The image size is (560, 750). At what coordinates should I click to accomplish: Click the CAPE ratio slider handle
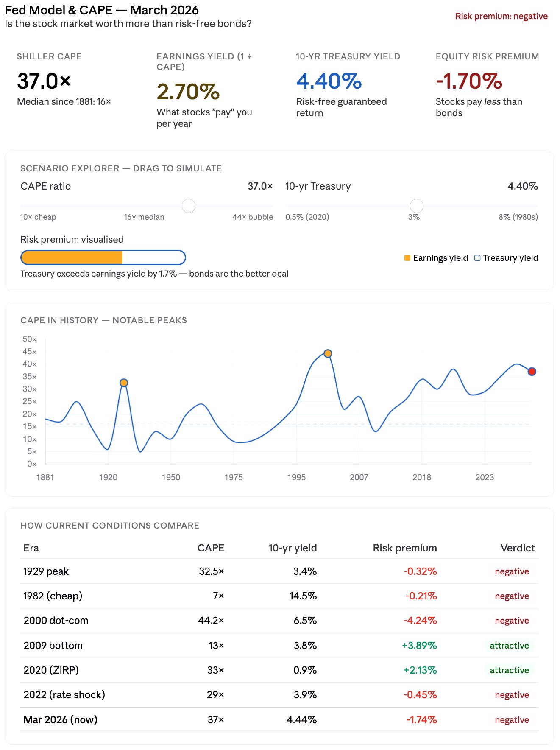point(189,206)
